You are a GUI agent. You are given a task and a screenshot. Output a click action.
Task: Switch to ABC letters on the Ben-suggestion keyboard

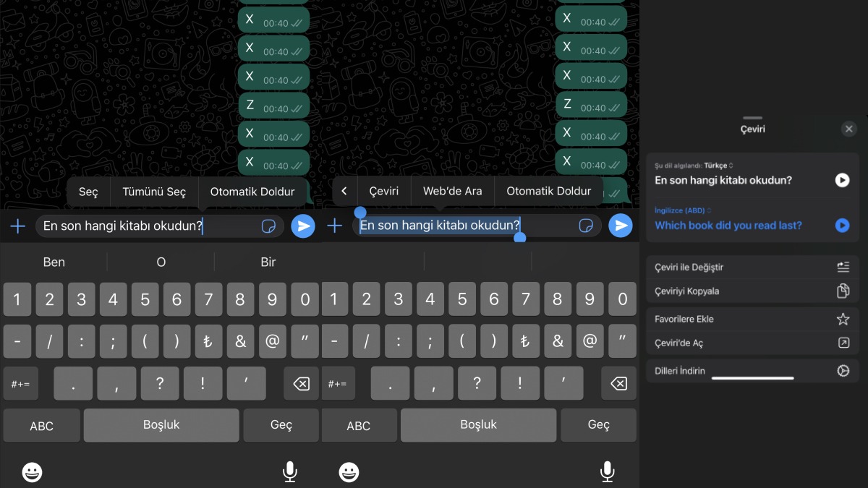41,426
